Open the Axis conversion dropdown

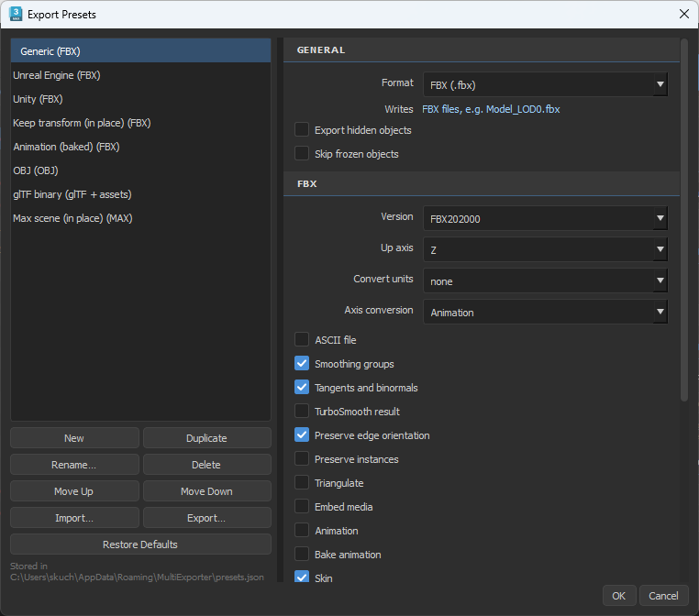(x=545, y=312)
